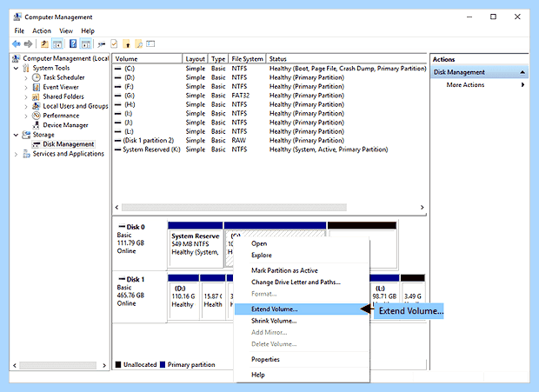Screen dimensions: 539x392
Task: Click the key-shaped toolbar icon
Action: coord(102,44)
